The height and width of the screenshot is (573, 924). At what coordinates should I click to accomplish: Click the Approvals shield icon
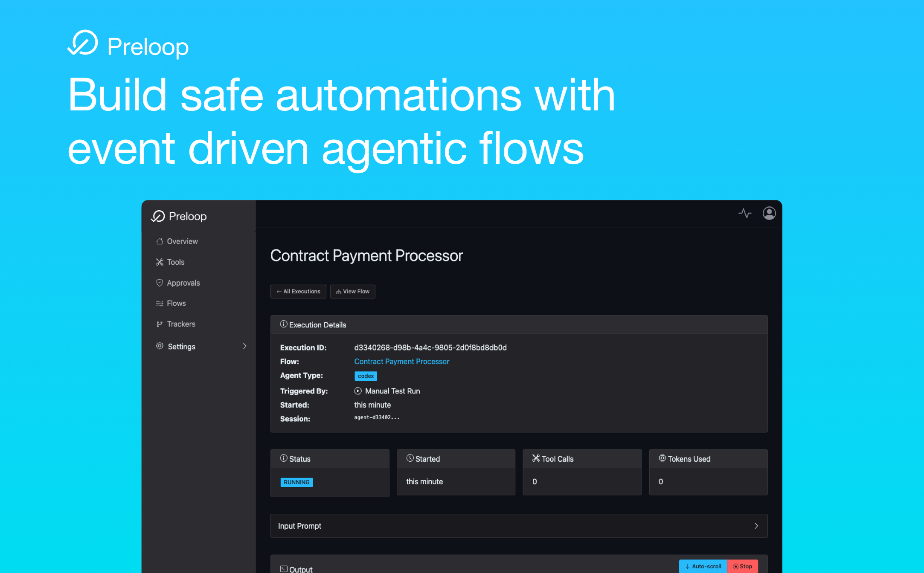pyautogui.click(x=160, y=283)
